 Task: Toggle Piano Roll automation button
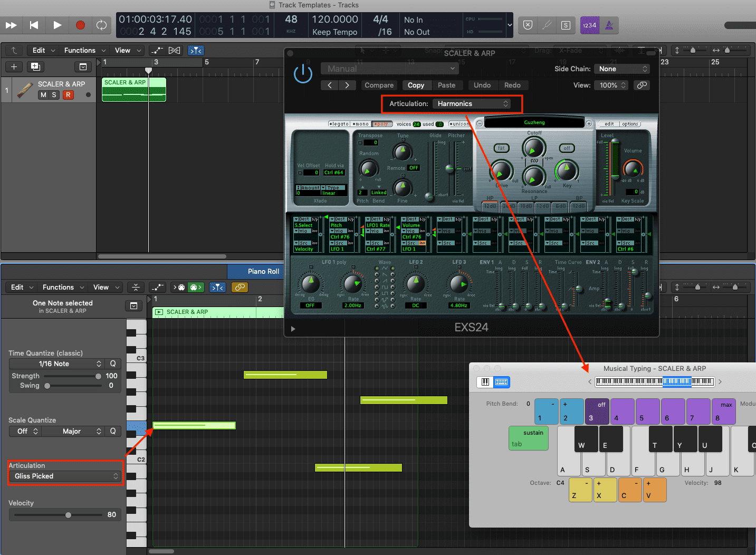(157, 287)
